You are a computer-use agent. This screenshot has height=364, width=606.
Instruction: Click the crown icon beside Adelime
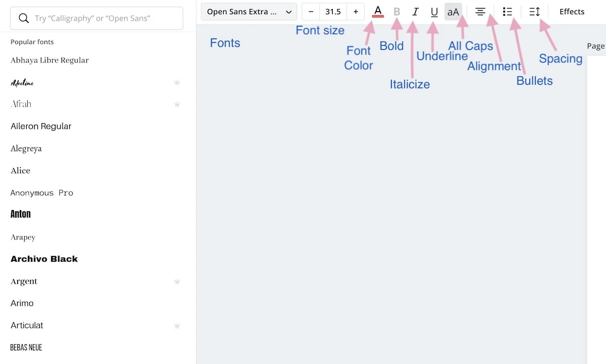(177, 82)
